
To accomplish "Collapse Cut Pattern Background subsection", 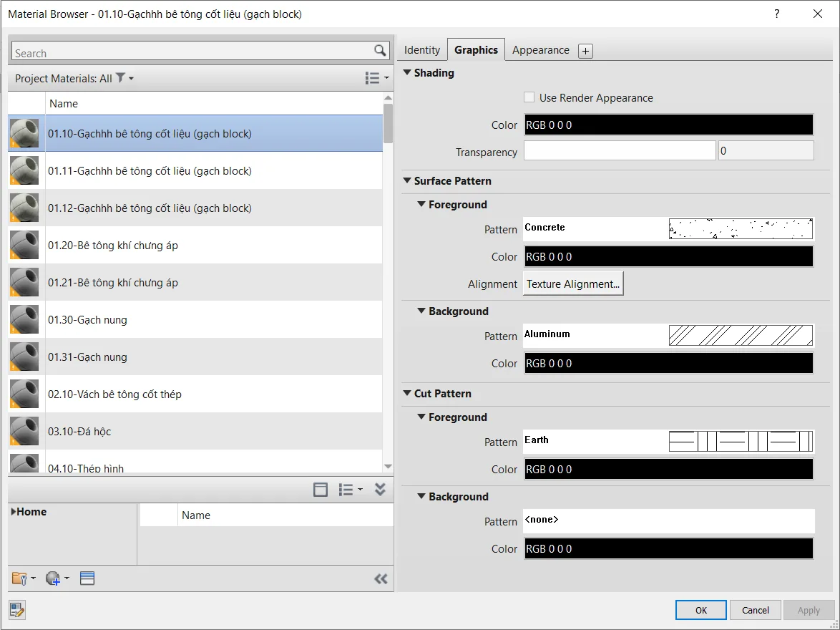I will 421,497.
